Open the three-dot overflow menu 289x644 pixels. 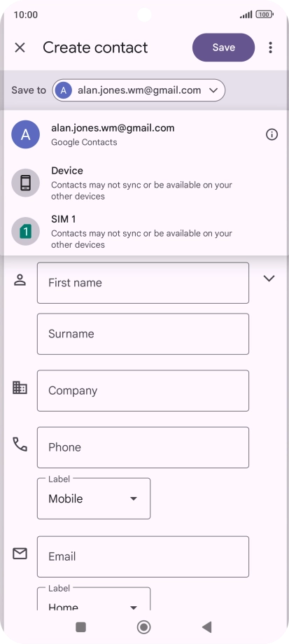click(x=270, y=48)
